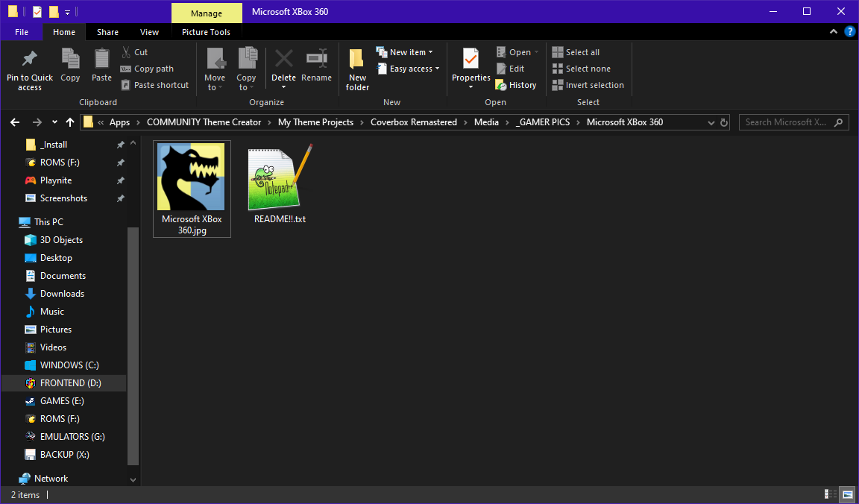Screen dimensions: 859x504
Task: Expand the Delete options arrow
Action: [x=284, y=88]
